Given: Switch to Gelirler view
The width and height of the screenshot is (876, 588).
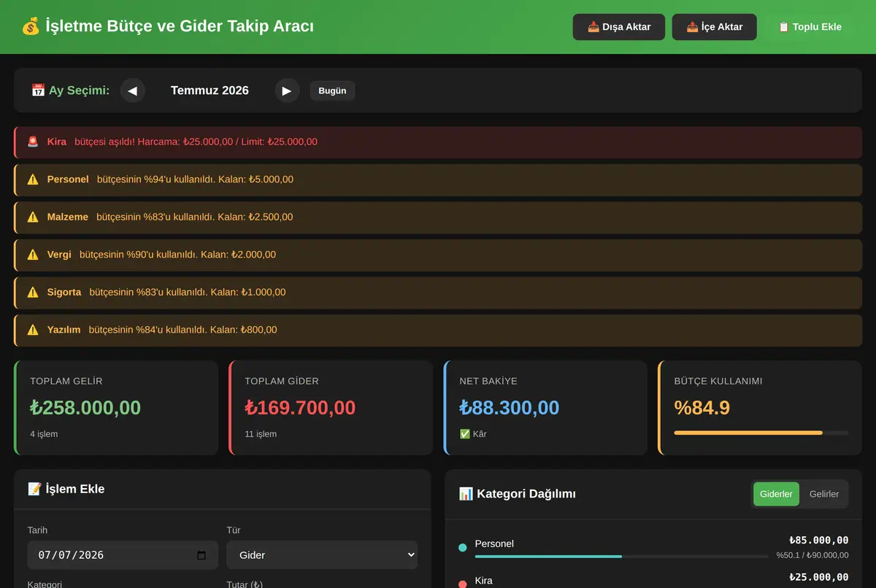Looking at the screenshot, I should pyautogui.click(x=824, y=494).
